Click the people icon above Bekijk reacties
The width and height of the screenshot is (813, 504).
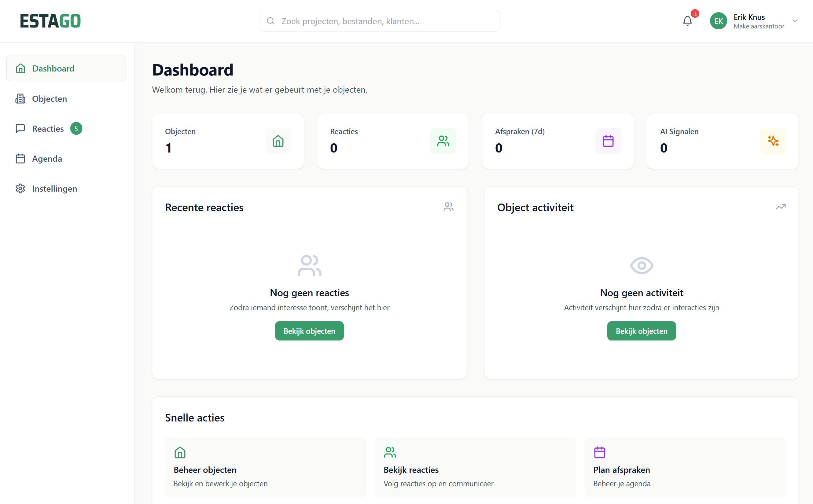[x=390, y=452]
